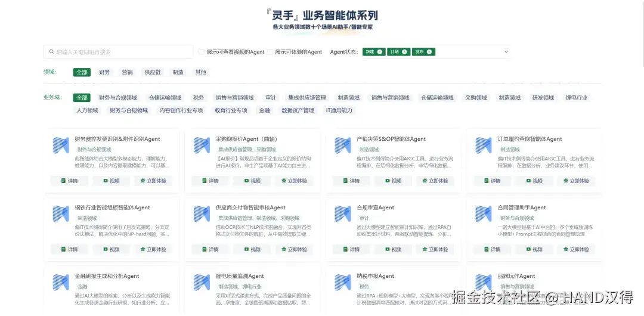Click the 钢铁行业智能组板智能体Agent logo icon
The height and width of the screenshot is (316, 644).
[61, 214]
